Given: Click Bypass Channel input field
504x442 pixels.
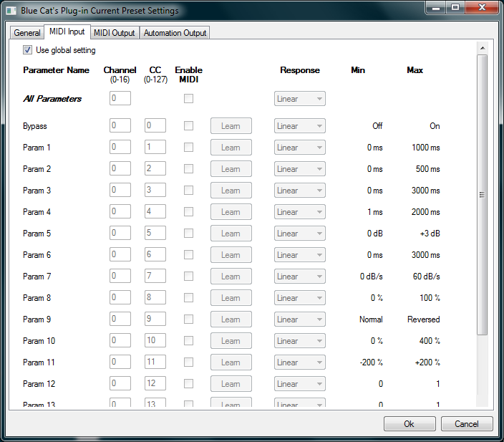Looking at the screenshot, I should (120, 125).
